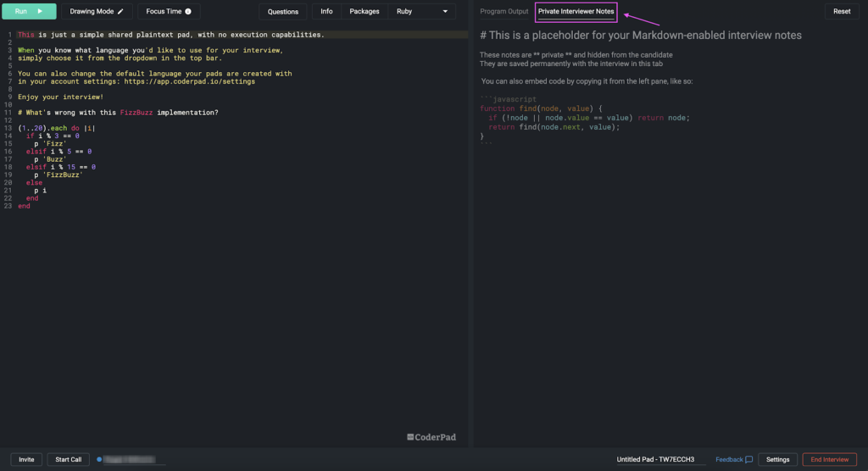This screenshot has width=868, height=471.
Task: Click the speech bubble Feedback icon
Action: (749, 460)
